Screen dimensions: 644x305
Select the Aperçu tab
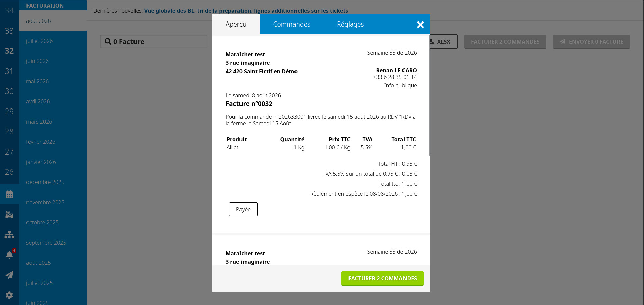[x=236, y=24]
